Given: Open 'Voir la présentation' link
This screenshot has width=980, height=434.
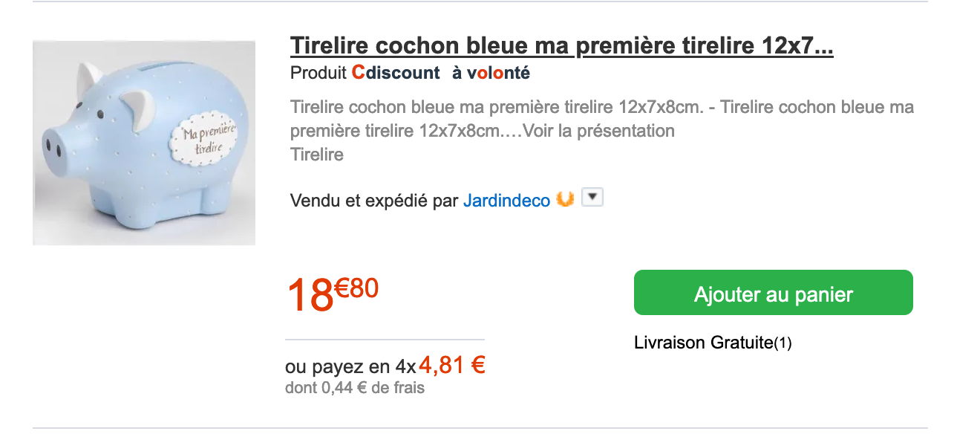Looking at the screenshot, I should pyautogui.click(x=598, y=131).
